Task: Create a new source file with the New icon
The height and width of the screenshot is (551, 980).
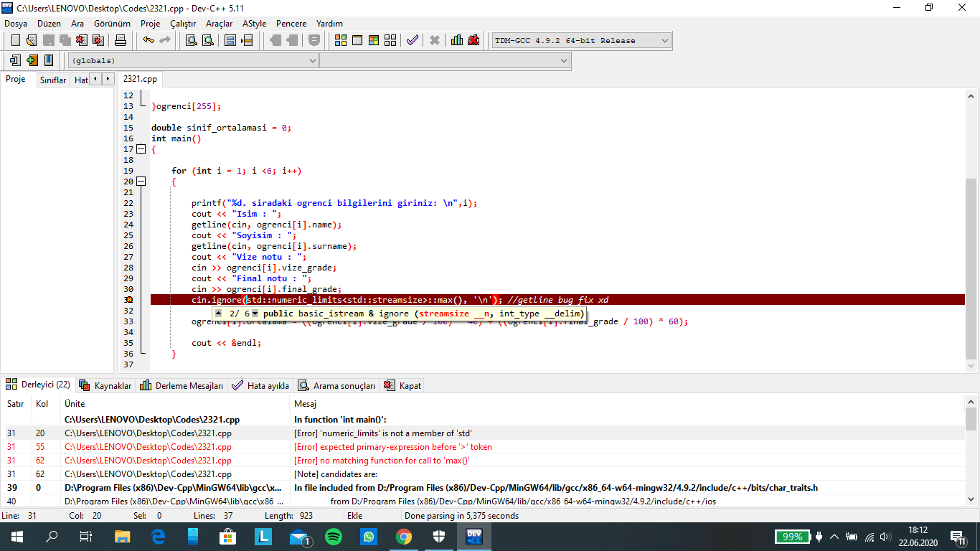Action: [x=15, y=40]
